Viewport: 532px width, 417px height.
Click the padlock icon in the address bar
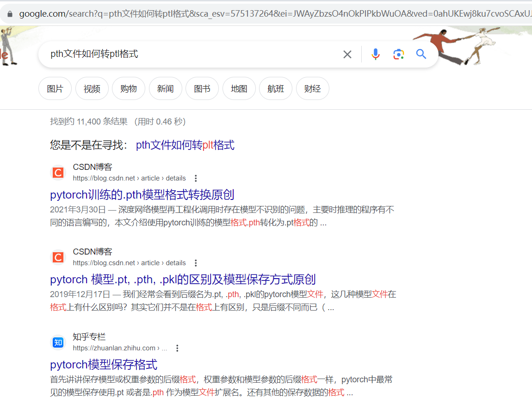[10, 13]
